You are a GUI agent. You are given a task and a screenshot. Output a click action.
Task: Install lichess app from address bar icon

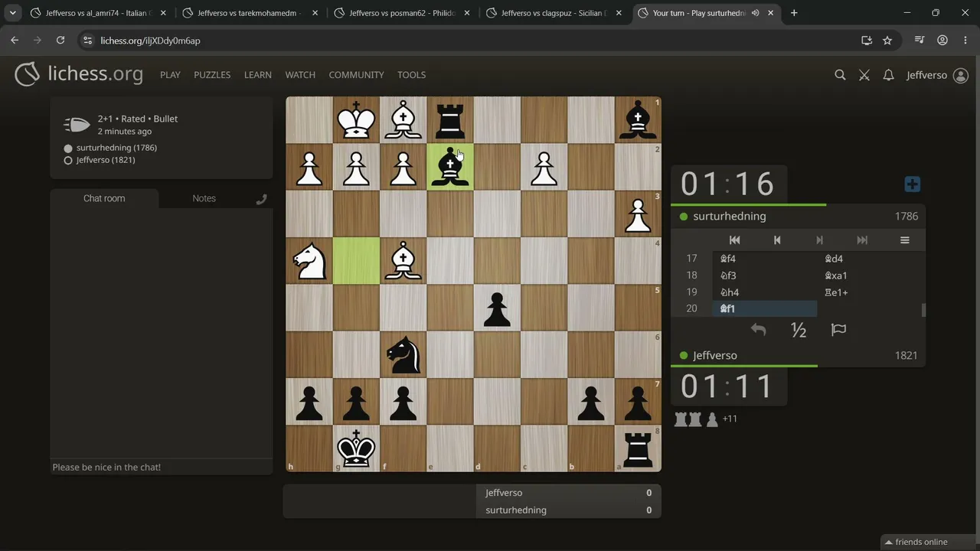(x=867, y=41)
